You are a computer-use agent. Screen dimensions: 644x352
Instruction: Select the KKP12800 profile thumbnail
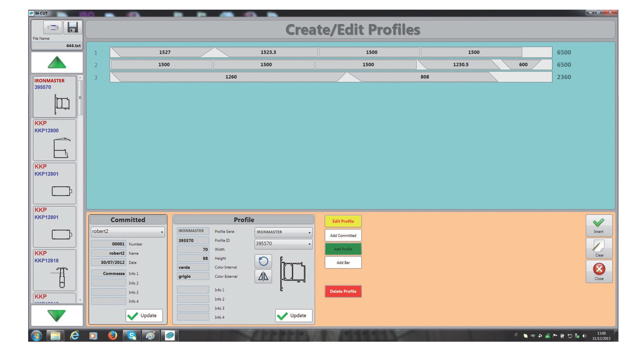[55, 140]
